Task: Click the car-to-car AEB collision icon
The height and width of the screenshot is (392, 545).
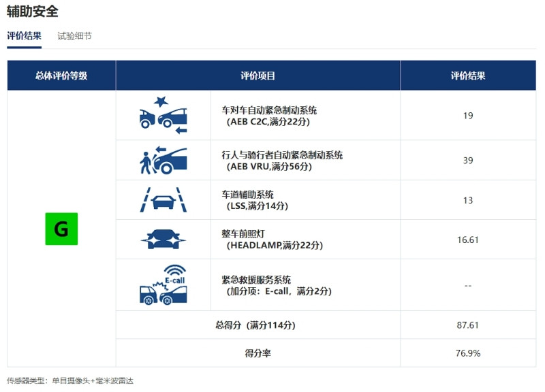Action: coord(163,115)
